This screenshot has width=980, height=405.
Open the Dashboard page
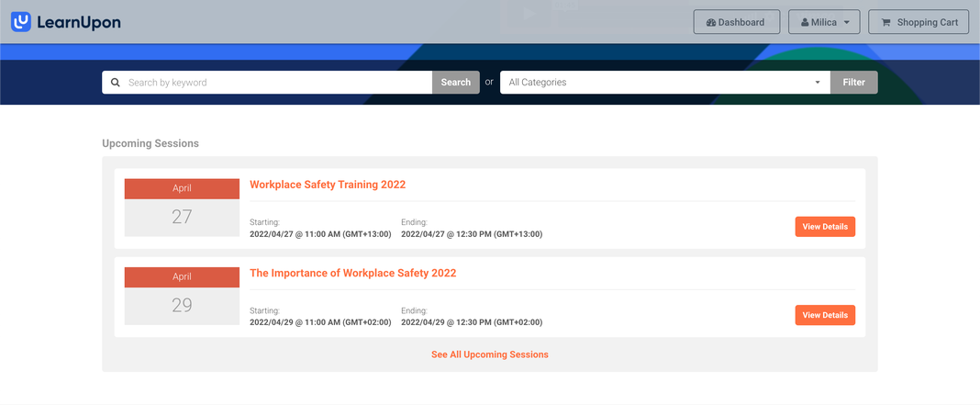coord(736,22)
